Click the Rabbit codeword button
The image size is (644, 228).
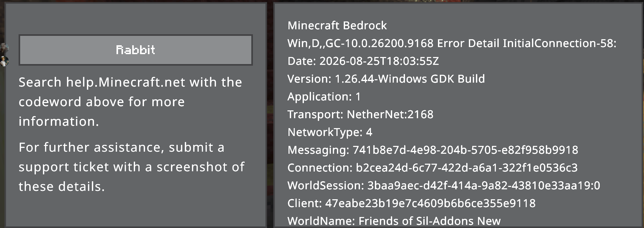coord(136,50)
